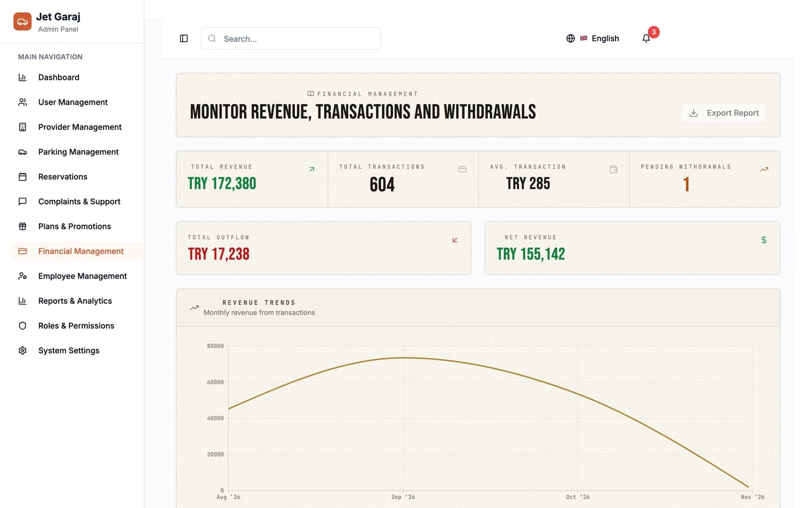Click the Reports & Analytics chart icon

click(x=22, y=301)
